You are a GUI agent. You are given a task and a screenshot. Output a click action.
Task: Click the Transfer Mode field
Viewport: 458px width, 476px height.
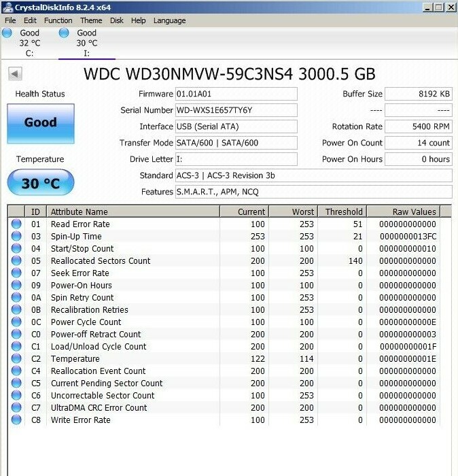click(x=236, y=143)
